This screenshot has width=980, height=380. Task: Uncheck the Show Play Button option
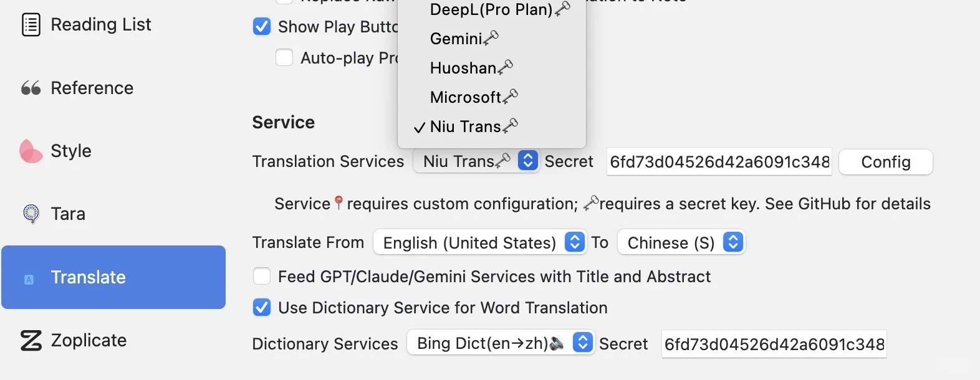[x=262, y=27]
